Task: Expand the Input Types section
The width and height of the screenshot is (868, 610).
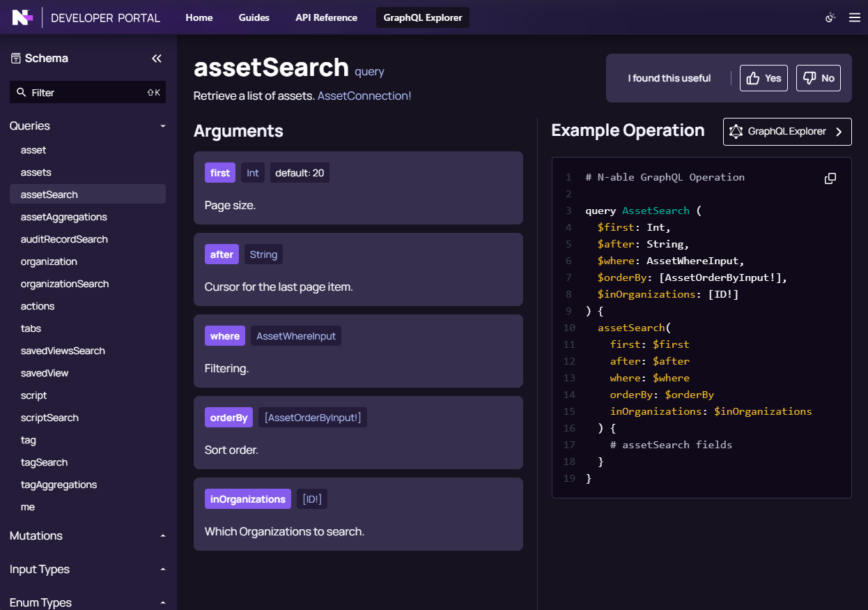Action: click(88, 570)
